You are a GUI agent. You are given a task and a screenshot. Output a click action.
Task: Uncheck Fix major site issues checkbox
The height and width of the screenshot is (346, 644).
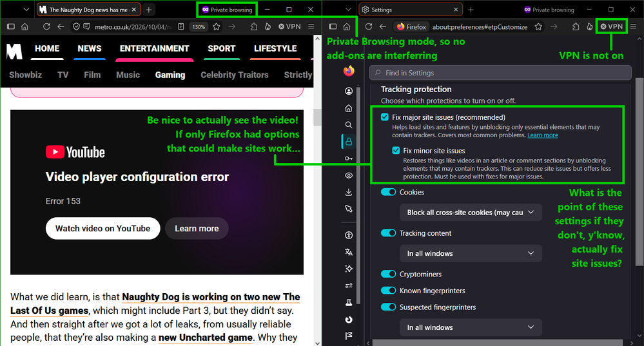click(384, 117)
